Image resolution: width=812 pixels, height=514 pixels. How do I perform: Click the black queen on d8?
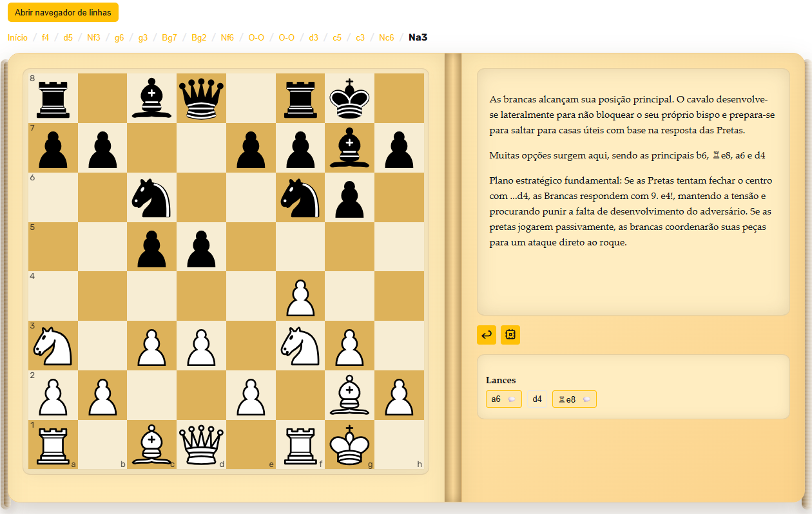click(202, 98)
